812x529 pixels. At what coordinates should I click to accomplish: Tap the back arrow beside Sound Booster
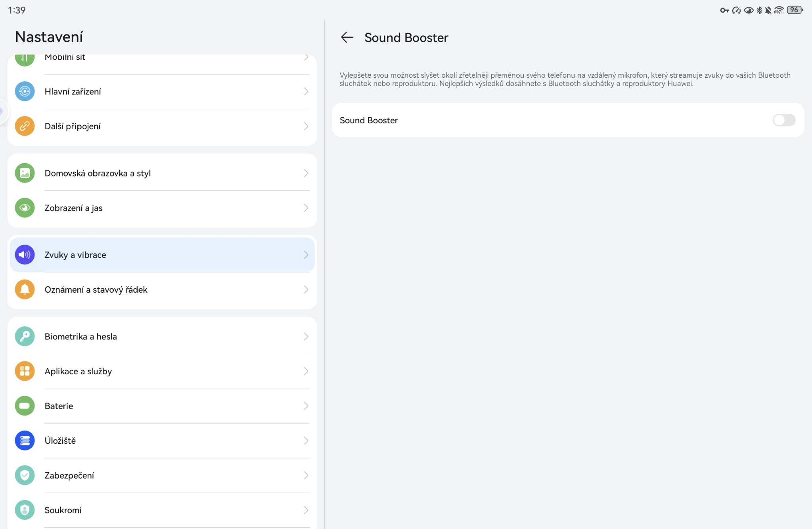(347, 37)
